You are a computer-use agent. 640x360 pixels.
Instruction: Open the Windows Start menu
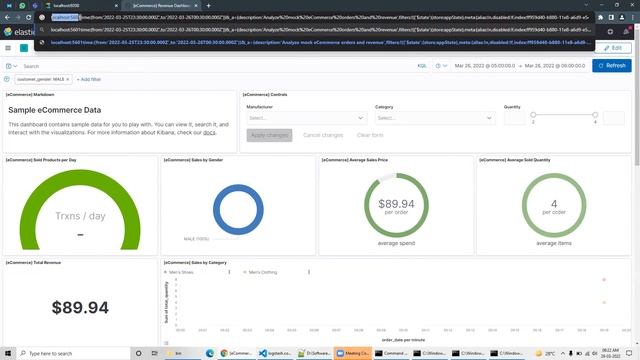8,353
